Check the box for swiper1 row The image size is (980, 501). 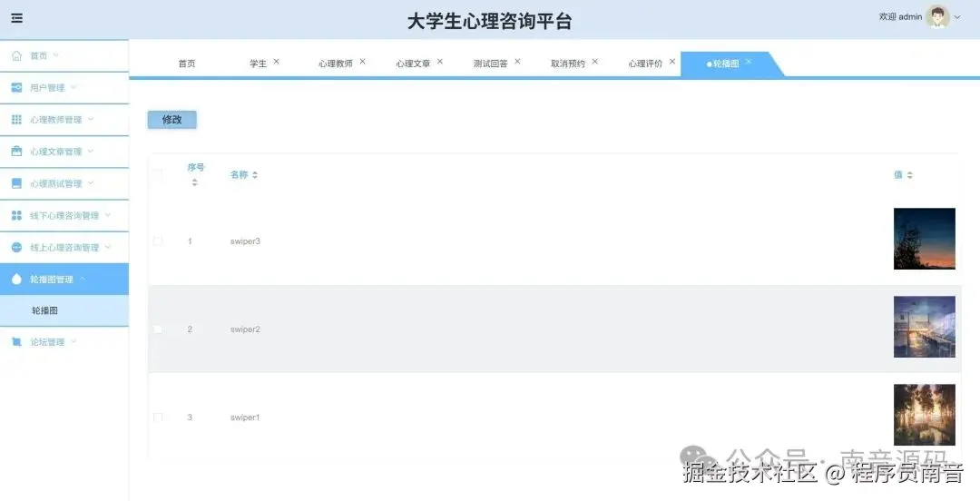158,417
